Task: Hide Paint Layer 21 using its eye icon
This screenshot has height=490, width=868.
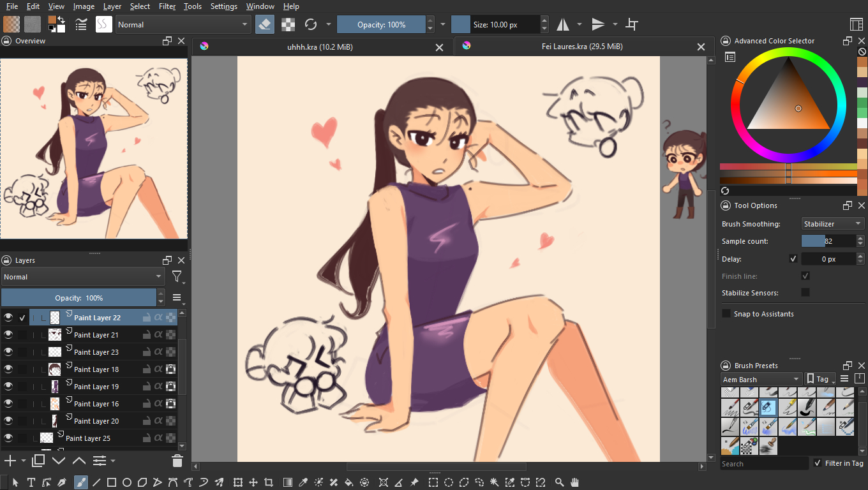Action: click(x=8, y=335)
